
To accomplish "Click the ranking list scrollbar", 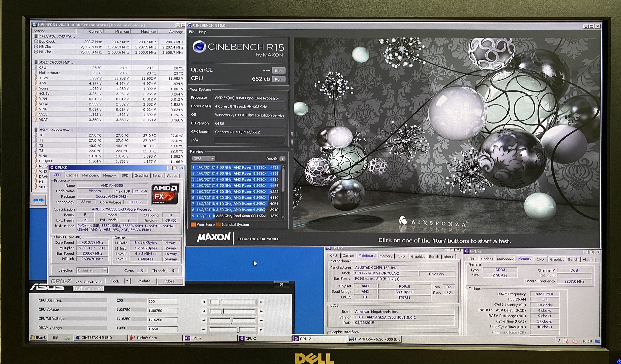I will [x=283, y=180].
